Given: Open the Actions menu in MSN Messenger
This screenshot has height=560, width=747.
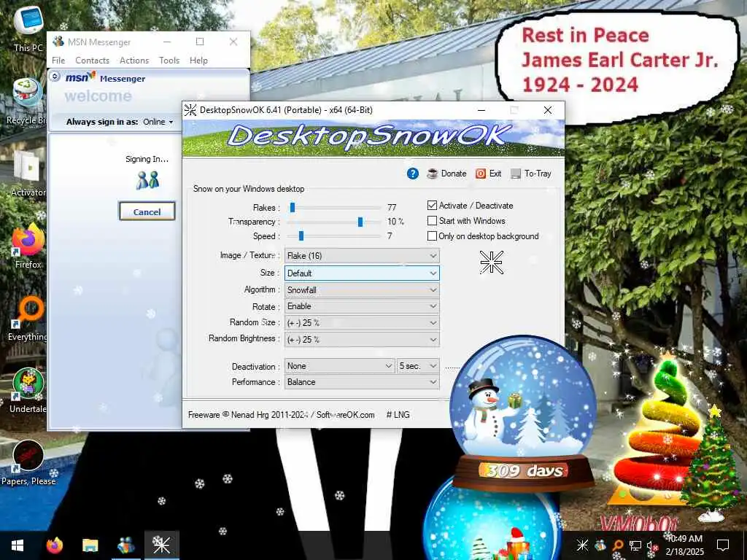Looking at the screenshot, I should click(x=134, y=61).
